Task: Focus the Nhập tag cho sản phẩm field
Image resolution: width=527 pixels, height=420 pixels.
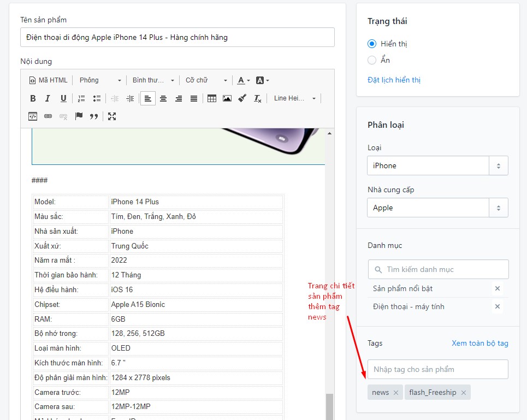Action: click(437, 369)
